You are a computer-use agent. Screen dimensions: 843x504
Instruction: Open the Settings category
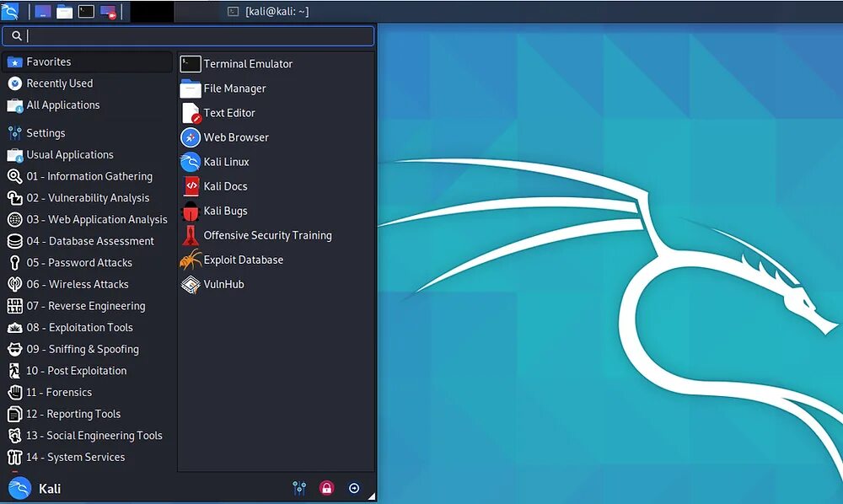click(x=88, y=132)
